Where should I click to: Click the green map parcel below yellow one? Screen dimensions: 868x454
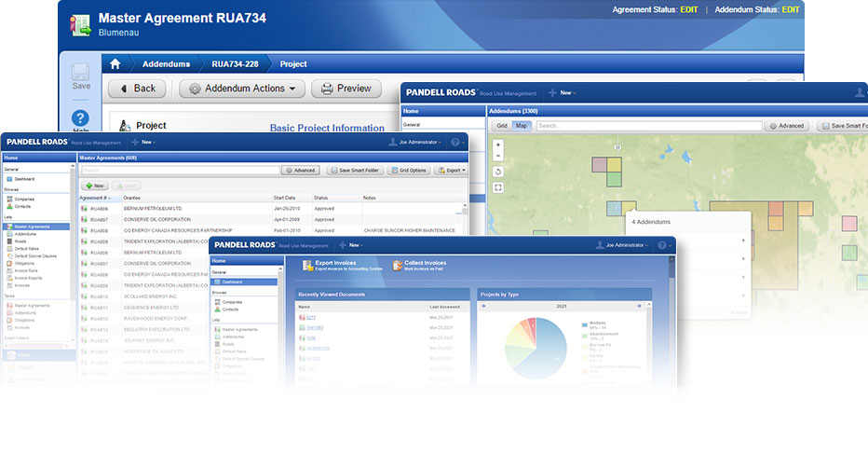click(614, 179)
